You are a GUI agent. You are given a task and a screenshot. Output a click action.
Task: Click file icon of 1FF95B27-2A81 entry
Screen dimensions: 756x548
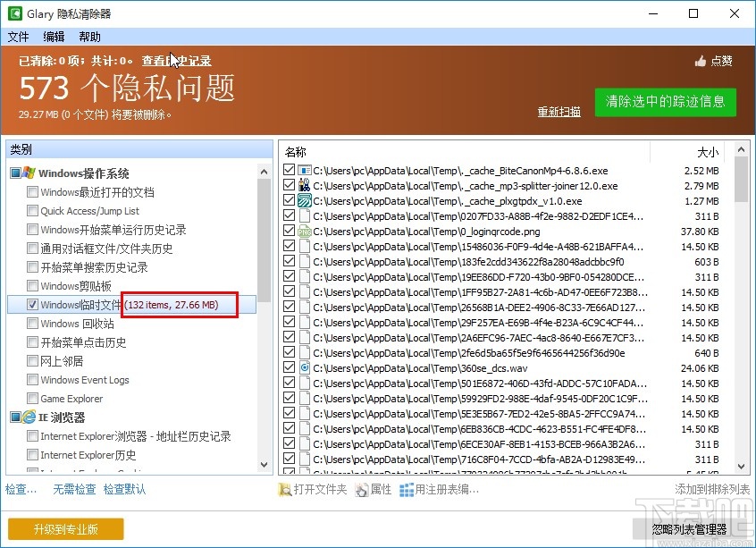(x=304, y=291)
